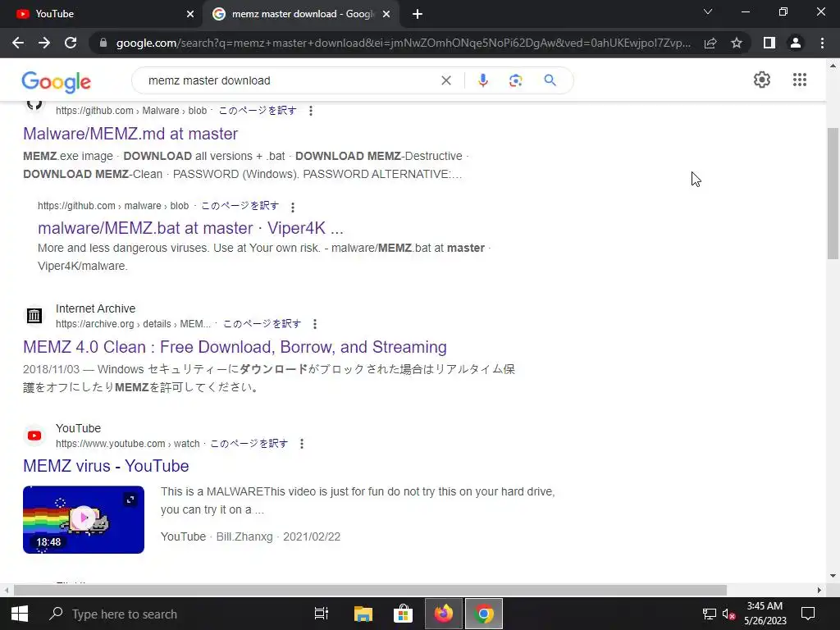Click the taskbar clock showing 3:45 AM
This screenshot has height=630, width=840.
(765, 614)
